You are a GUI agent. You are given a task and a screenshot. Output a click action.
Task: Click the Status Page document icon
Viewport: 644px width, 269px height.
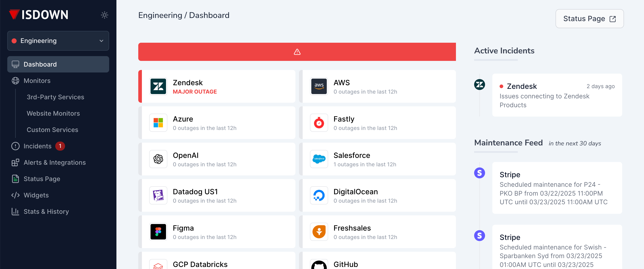click(x=15, y=179)
